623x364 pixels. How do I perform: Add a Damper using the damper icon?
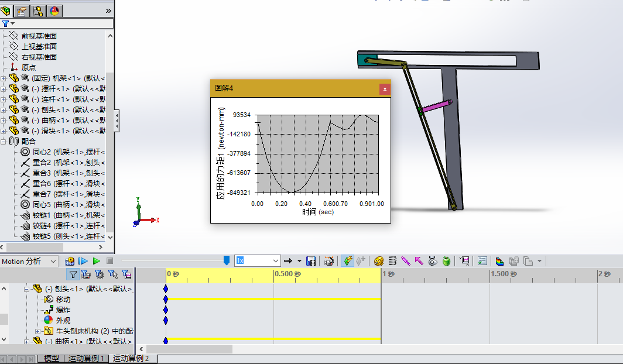coord(406,261)
